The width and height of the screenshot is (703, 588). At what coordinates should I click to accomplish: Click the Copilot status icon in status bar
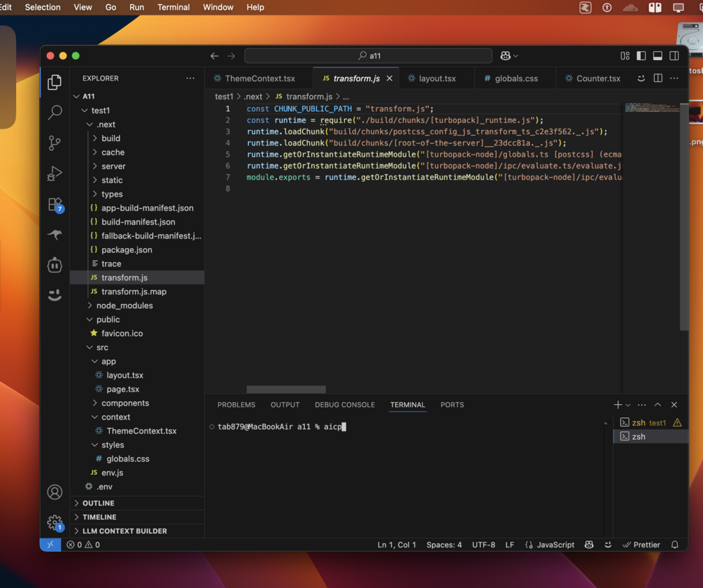pos(589,545)
